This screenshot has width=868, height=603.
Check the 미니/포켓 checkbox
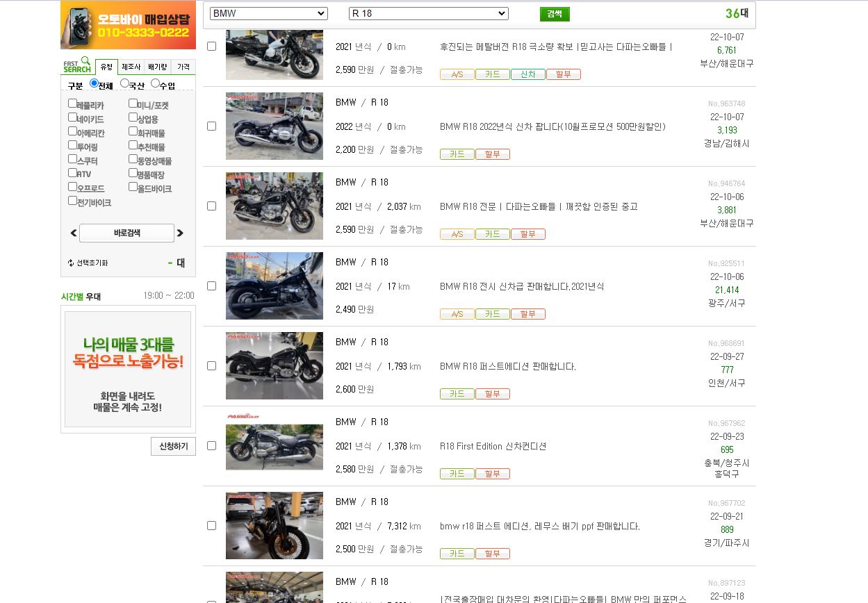[x=133, y=104]
